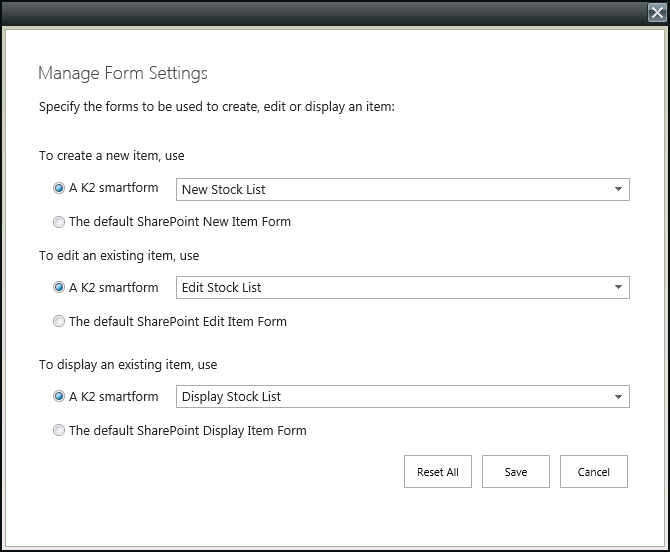Choose the default SharePoint New Item Form
The image size is (670, 552).
click(x=59, y=222)
